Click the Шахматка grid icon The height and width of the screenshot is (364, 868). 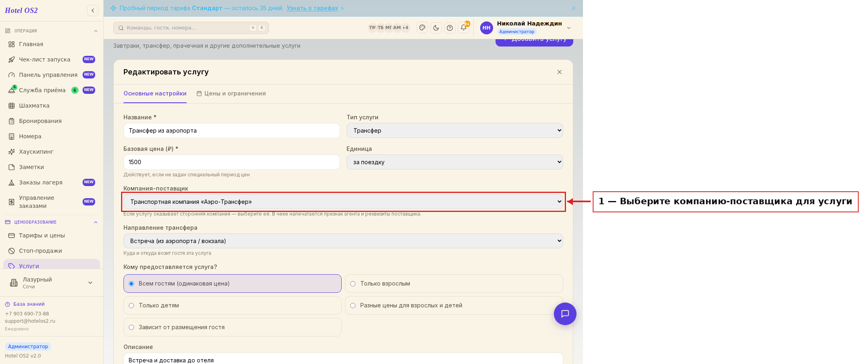(x=12, y=106)
